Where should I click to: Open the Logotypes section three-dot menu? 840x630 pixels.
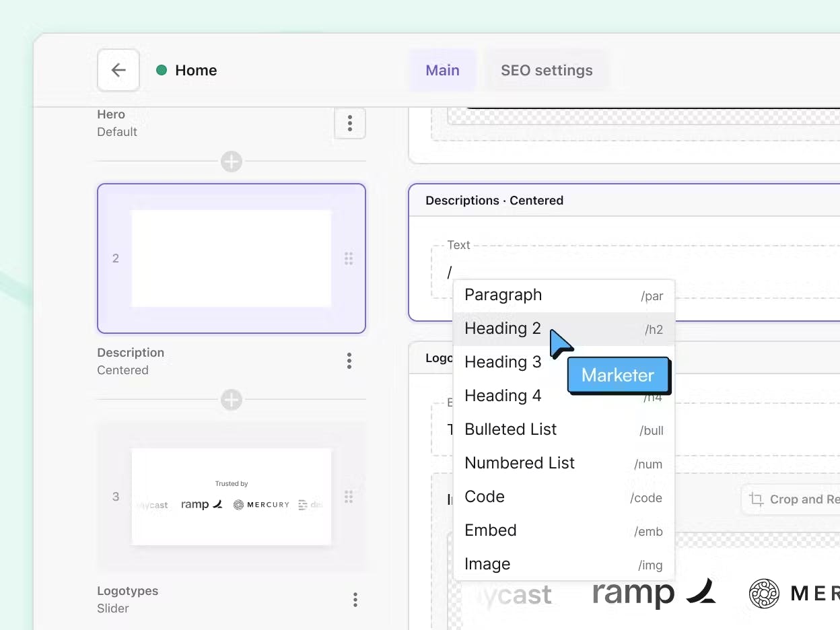(x=354, y=600)
